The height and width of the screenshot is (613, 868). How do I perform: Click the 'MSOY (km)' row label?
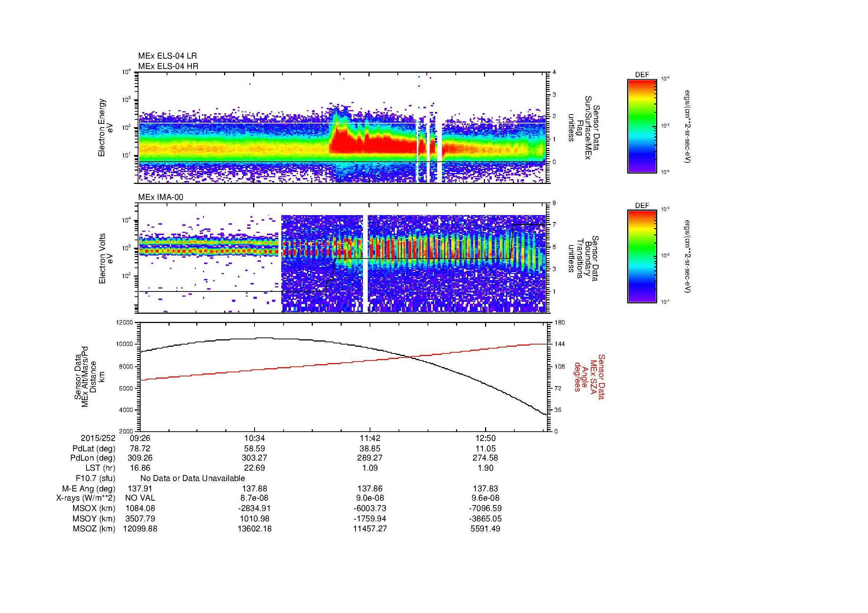[94, 518]
